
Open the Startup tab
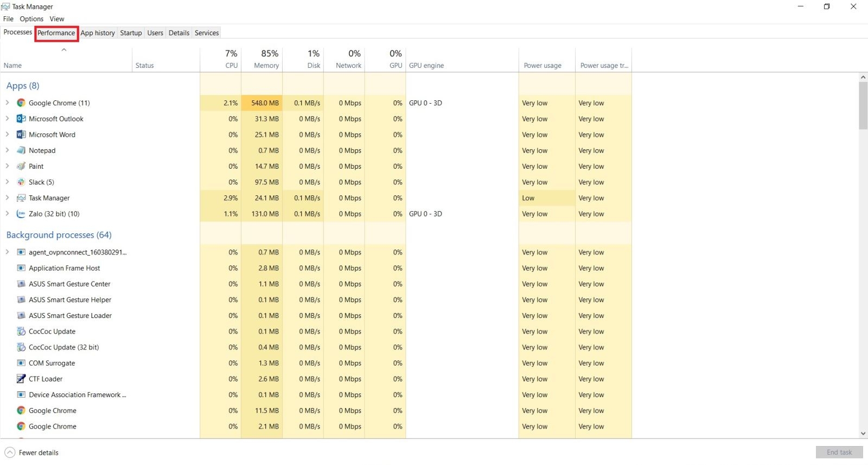pyautogui.click(x=131, y=33)
